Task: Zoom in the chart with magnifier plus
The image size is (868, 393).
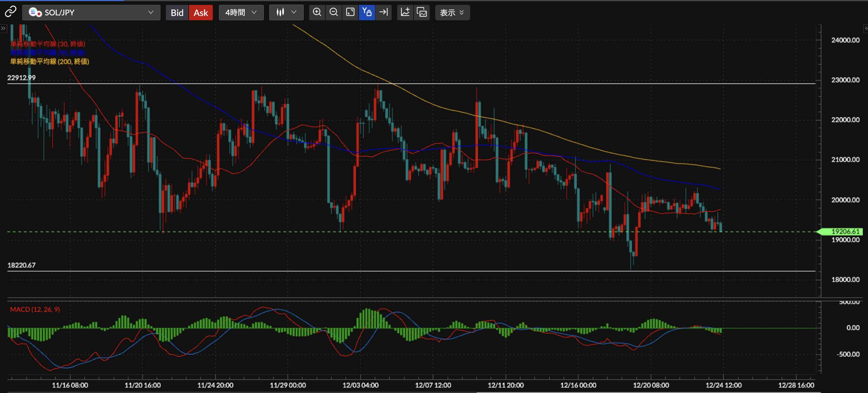Action: [x=317, y=13]
